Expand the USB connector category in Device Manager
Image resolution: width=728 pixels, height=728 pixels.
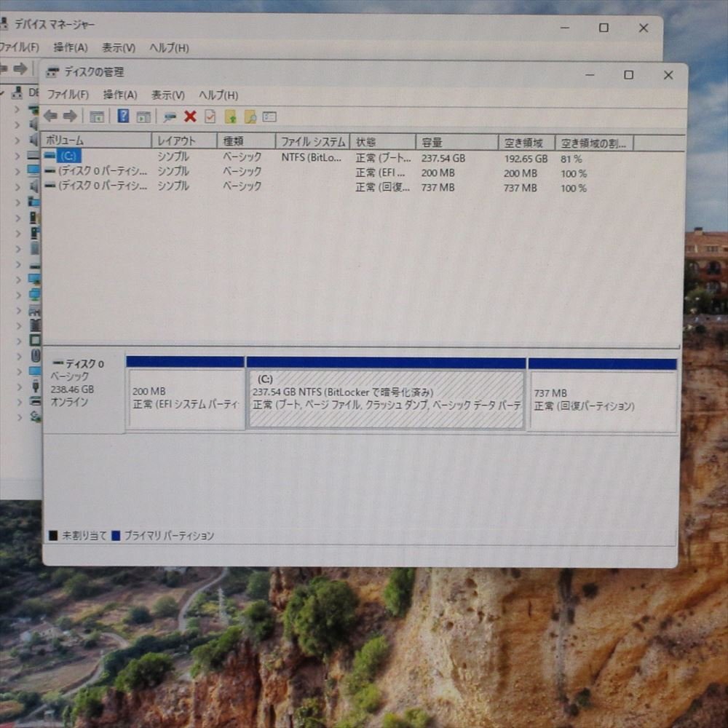[x=18, y=387]
